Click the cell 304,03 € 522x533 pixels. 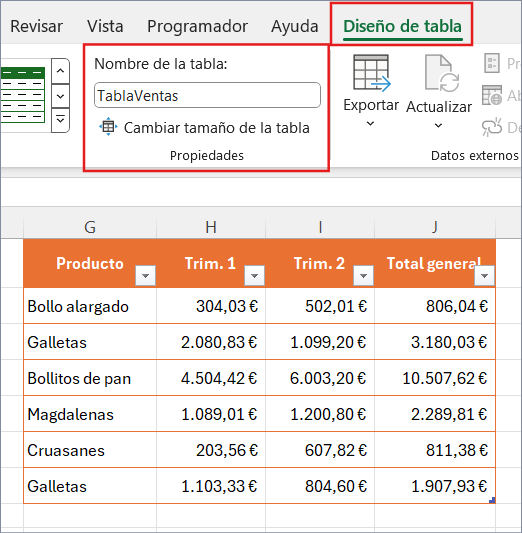tap(211, 306)
